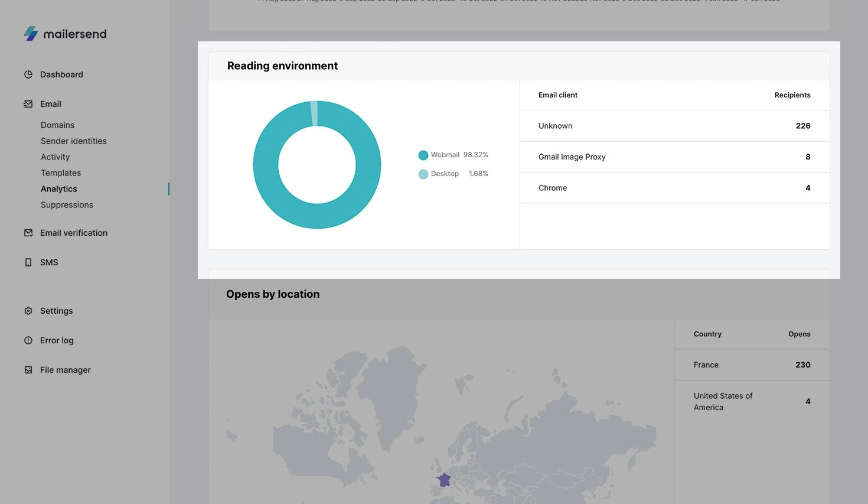This screenshot has height=504, width=868.
Task: Click France highlighted on the map
Action: click(443, 479)
